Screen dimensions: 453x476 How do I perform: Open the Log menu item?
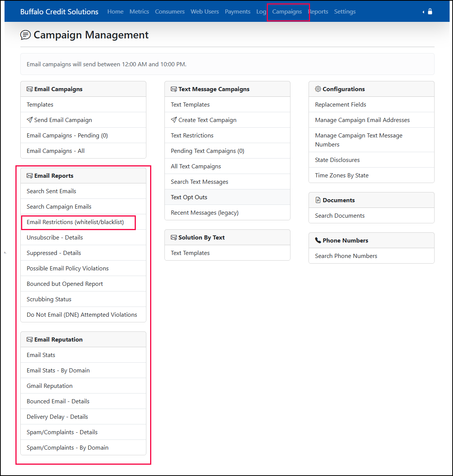point(261,12)
